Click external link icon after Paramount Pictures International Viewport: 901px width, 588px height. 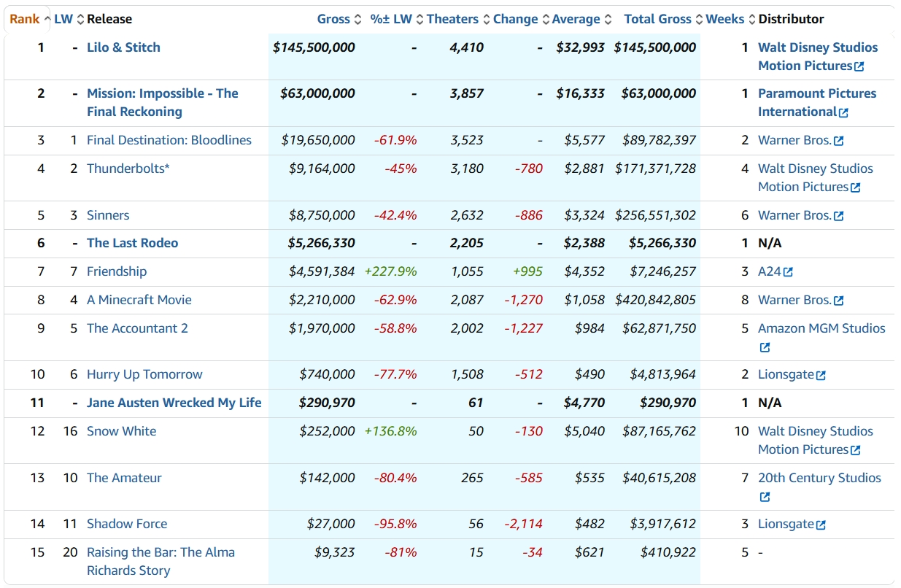tap(843, 112)
